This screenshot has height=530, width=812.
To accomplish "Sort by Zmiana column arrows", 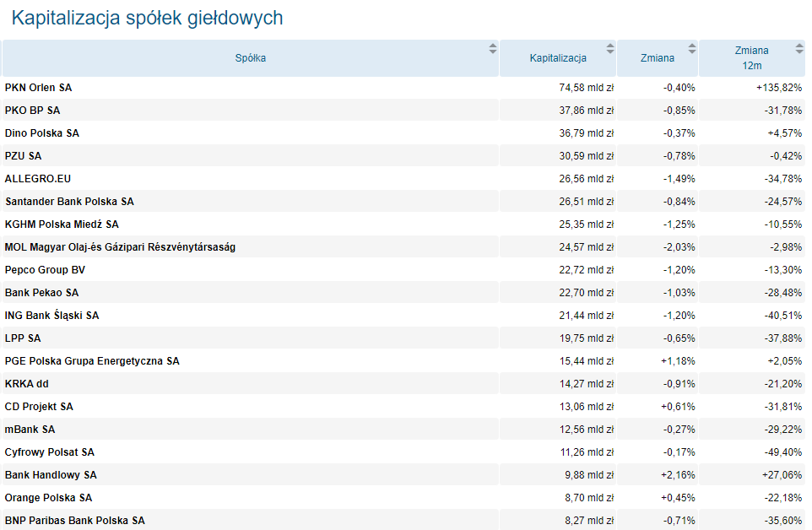I will pyautogui.click(x=692, y=49).
